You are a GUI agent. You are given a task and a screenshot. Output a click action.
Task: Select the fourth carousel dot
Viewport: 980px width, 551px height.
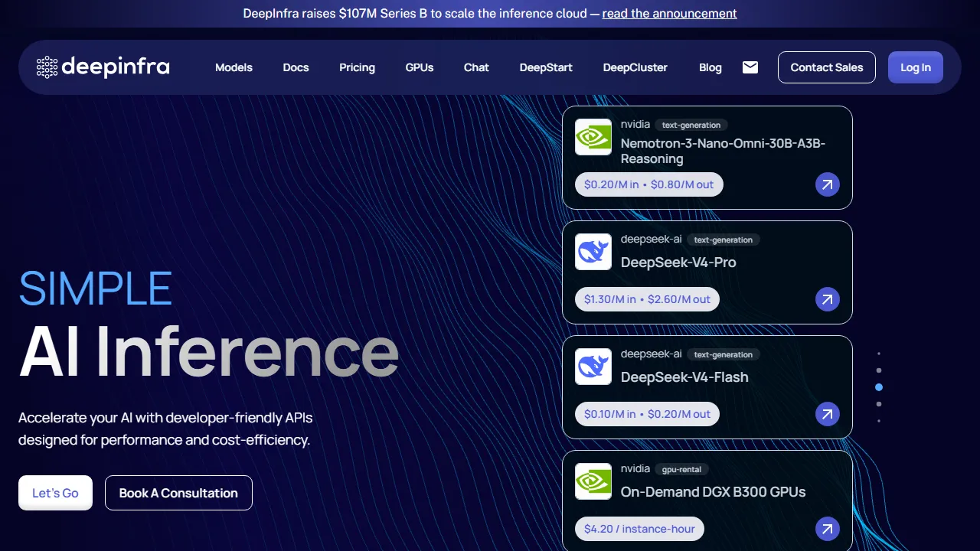[x=879, y=404]
